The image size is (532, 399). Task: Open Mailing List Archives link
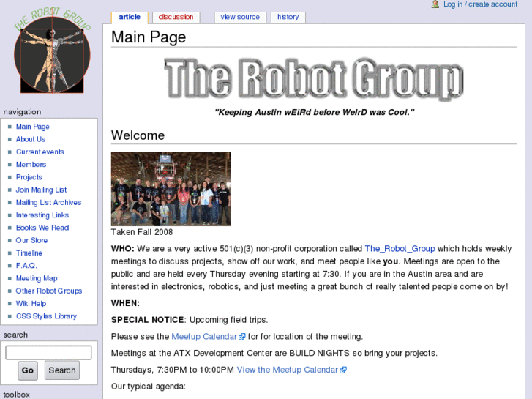coord(48,202)
